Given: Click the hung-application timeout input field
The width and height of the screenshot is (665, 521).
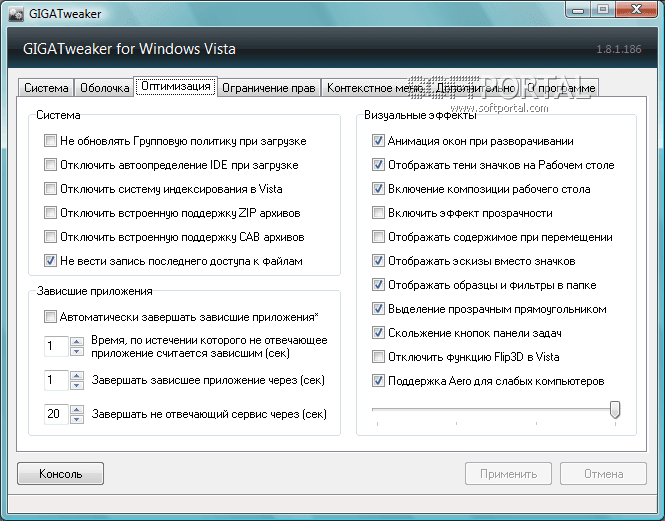Looking at the screenshot, I should click(56, 346).
